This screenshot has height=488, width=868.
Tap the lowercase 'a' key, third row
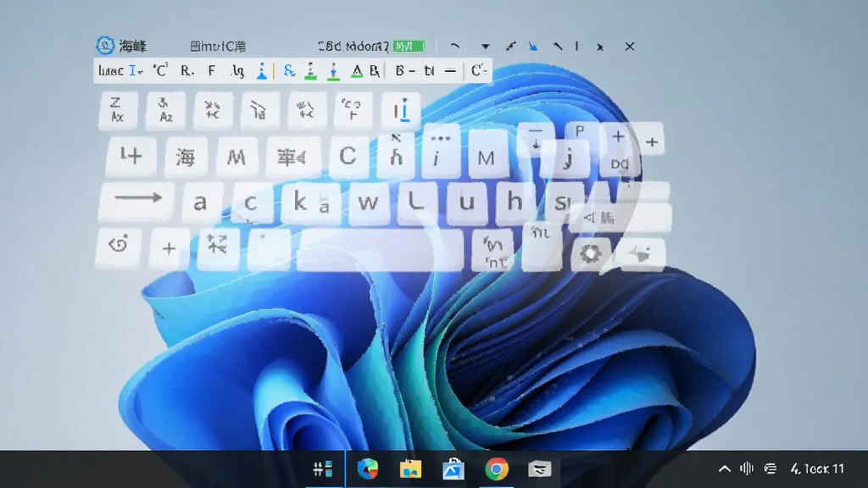pos(201,202)
